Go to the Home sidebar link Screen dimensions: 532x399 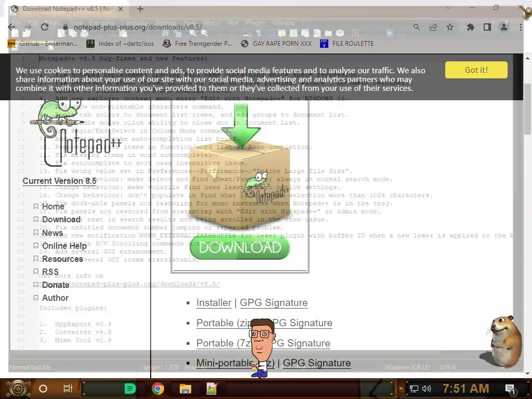(53, 207)
